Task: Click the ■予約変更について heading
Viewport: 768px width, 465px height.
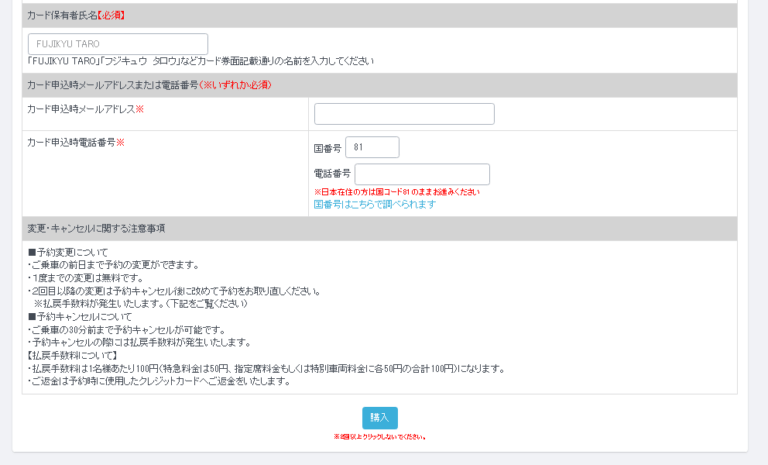Action: coord(67,252)
